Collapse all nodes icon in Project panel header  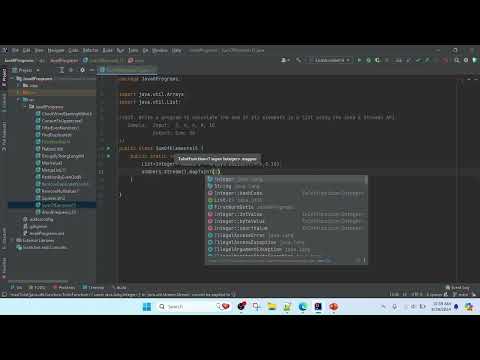71,70
